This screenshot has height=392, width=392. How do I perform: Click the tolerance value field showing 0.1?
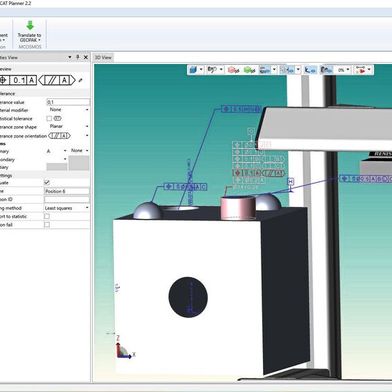click(68, 102)
